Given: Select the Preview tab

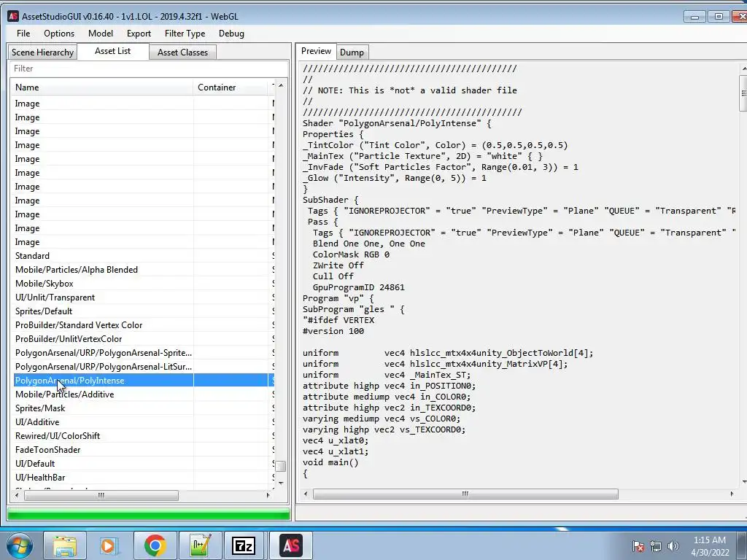Looking at the screenshot, I should [x=316, y=51].
